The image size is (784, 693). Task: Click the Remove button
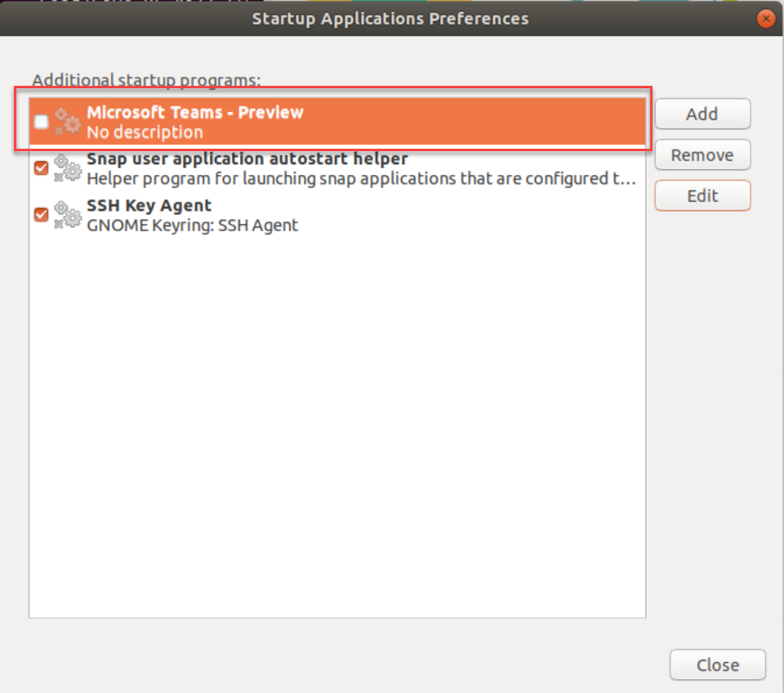702,154
